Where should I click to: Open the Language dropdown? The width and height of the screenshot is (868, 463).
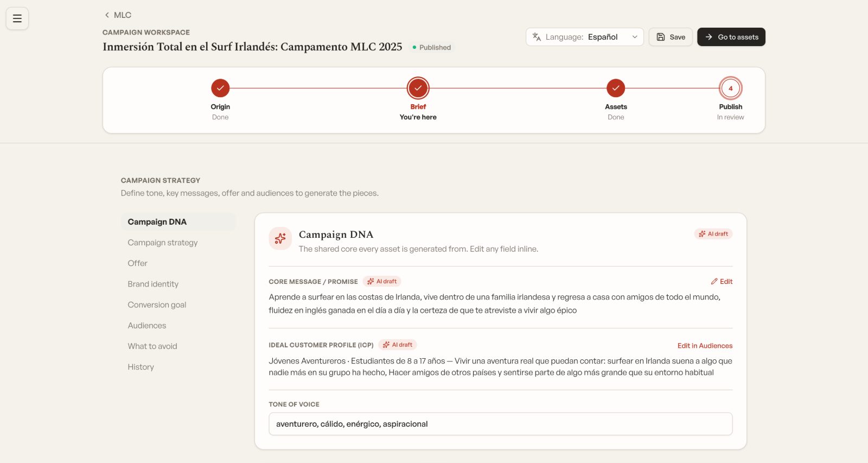584,37
